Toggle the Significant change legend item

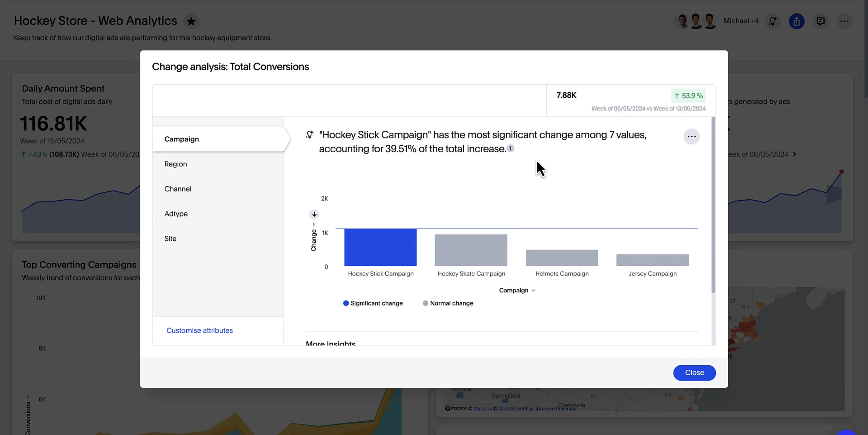[373, 303]
